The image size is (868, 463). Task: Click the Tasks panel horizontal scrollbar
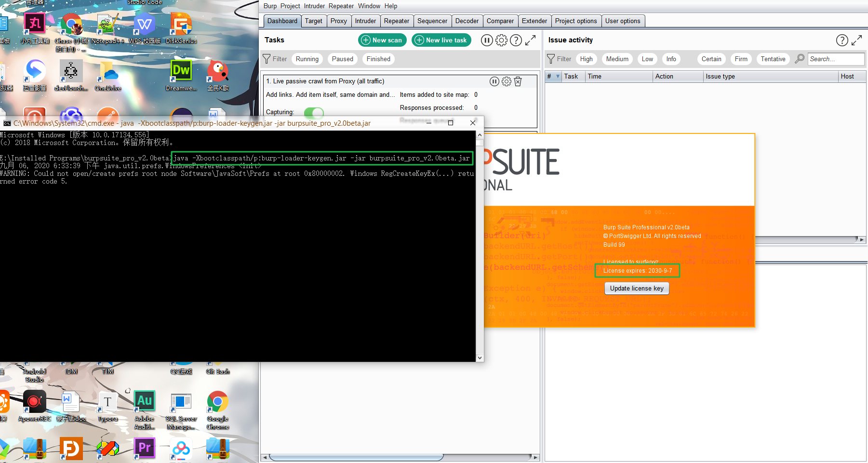pyautogui.click(x=356, y=457)
